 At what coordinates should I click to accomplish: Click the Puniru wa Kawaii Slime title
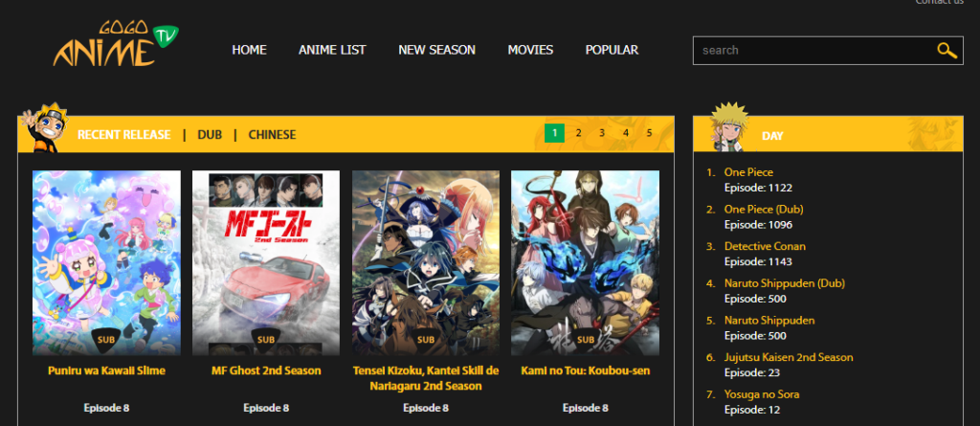[x=106, y=370]
